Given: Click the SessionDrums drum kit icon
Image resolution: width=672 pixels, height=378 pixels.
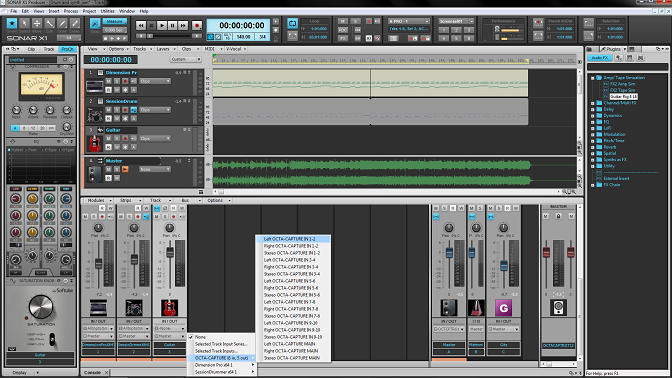Looking at the screenshot, I should tap(95, 115).
